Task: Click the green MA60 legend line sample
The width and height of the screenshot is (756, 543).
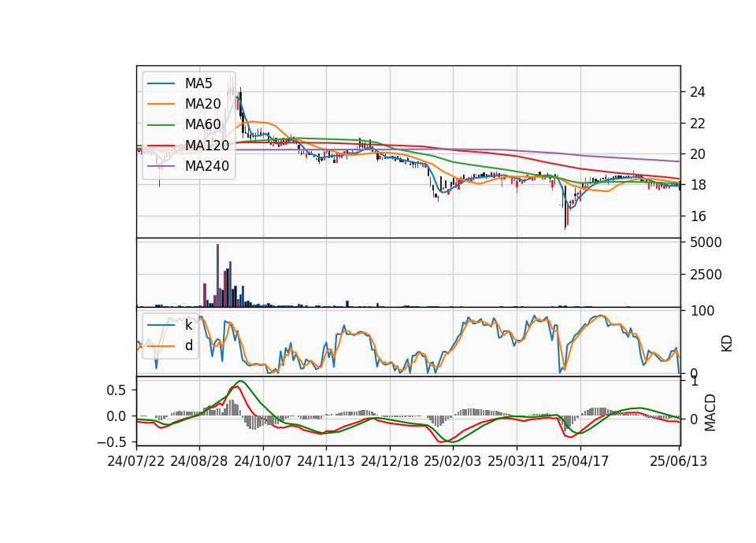Action: 161,125
